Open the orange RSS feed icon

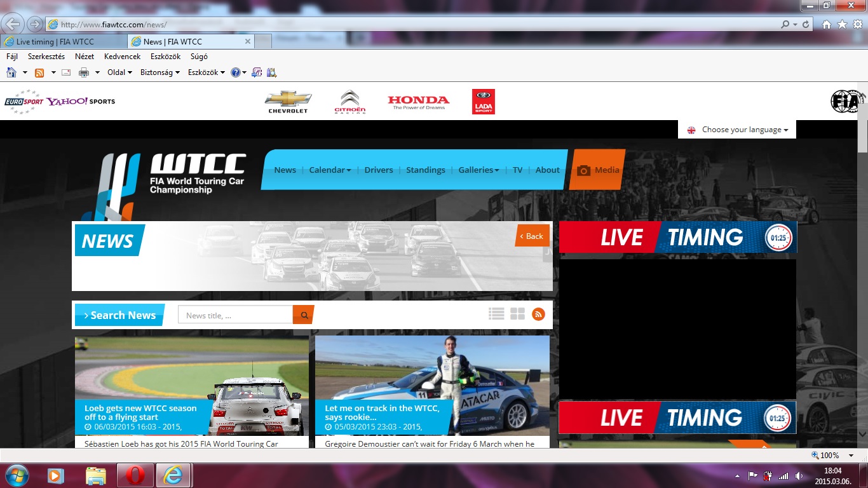click(x=538, y=314)
